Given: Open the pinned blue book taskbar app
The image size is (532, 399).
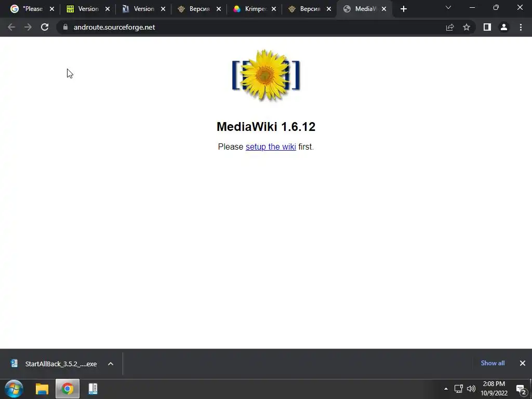Looking at the screenshot, I should pos(92,389).
